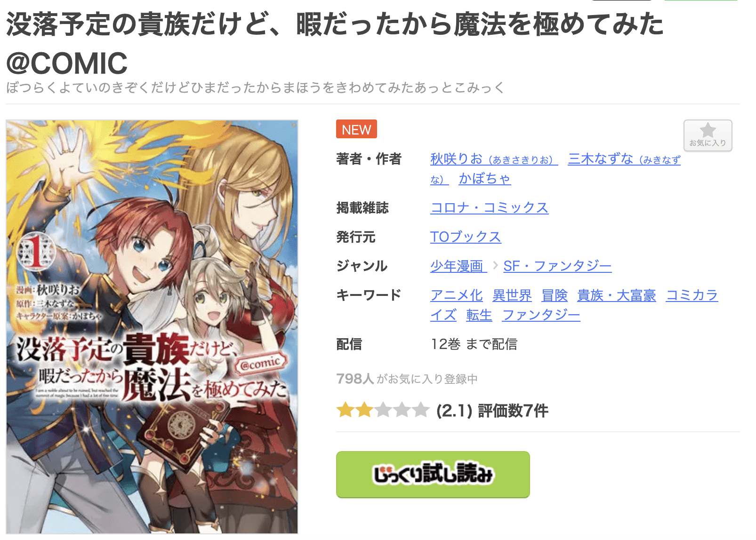
Task: Click the orange NEW badge
Action: 356,129
